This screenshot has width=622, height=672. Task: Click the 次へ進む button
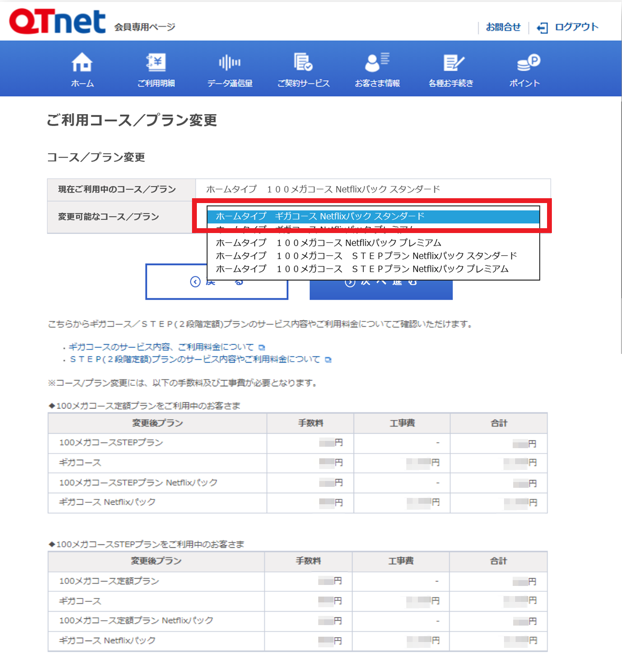point(381,282)
